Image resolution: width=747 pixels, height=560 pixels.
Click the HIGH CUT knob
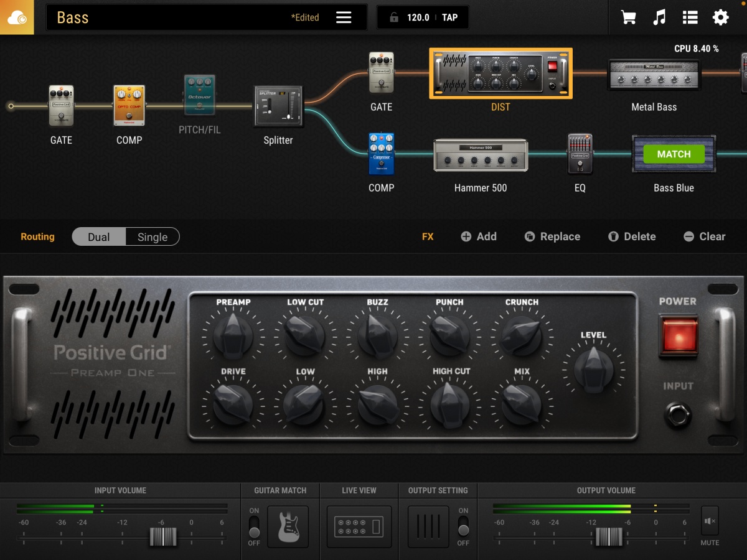click(449, 404)
